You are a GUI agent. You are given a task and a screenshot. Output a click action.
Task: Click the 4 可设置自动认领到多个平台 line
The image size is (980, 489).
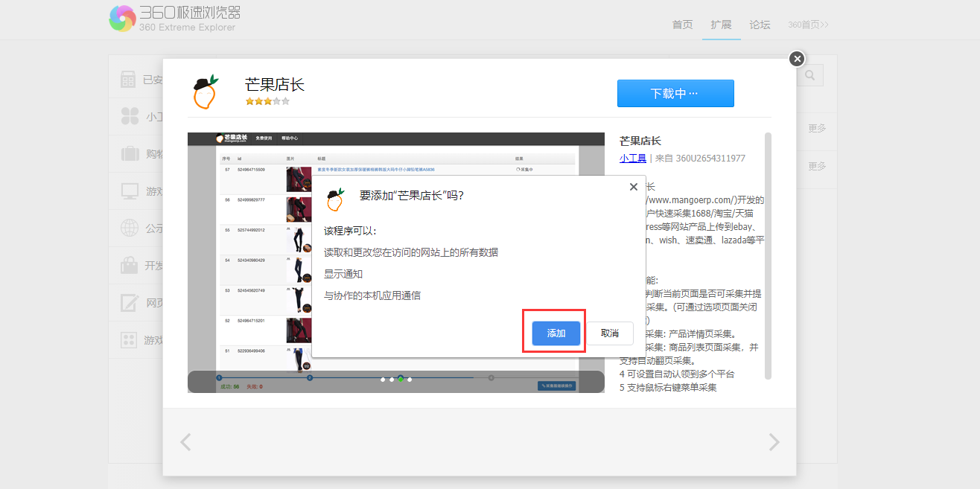[x=677, y=374]
